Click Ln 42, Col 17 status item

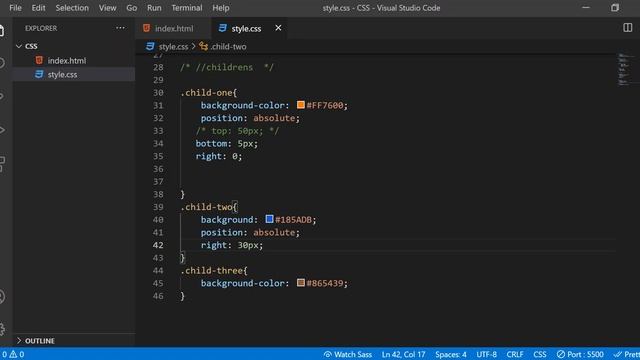tap(403, 354)
